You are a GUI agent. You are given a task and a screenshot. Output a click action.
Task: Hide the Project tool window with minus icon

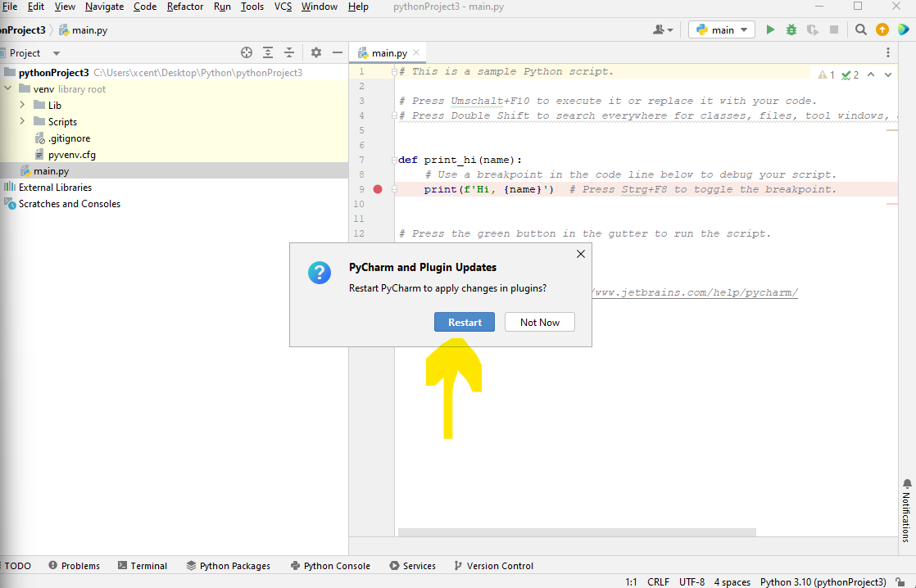tap(337, 52)
